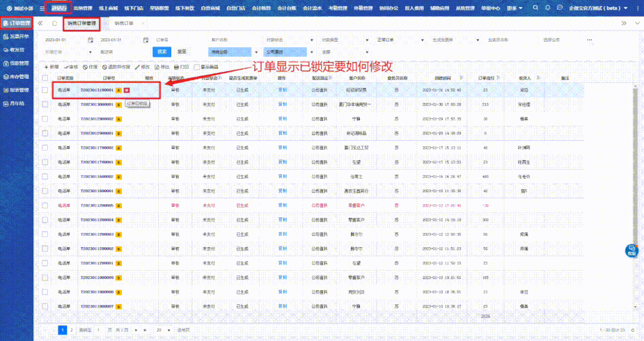Tick the select-all checkbox in table header

(x=45, y=78)
